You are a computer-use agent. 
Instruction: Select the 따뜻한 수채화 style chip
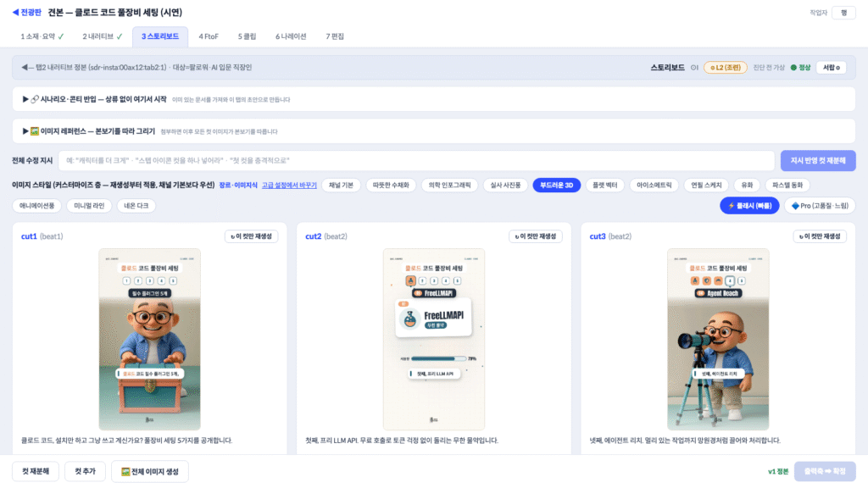pyautogui.click(x=391, y=186)
